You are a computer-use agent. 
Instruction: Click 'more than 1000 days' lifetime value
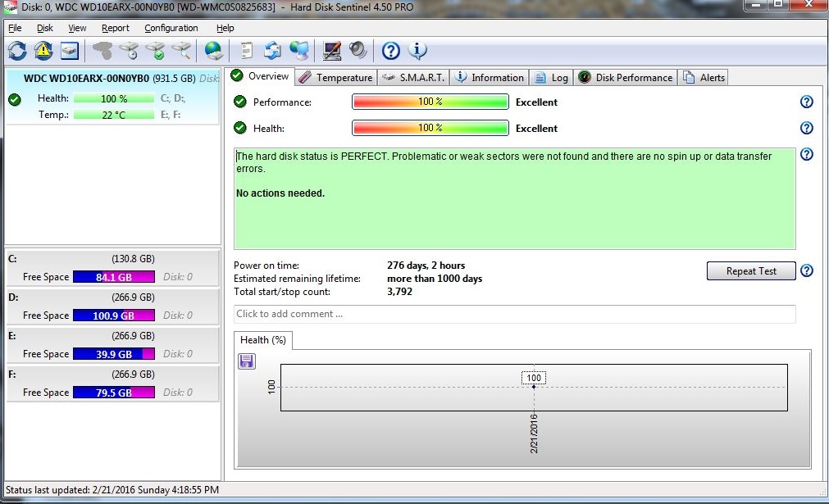pos(435,279)
